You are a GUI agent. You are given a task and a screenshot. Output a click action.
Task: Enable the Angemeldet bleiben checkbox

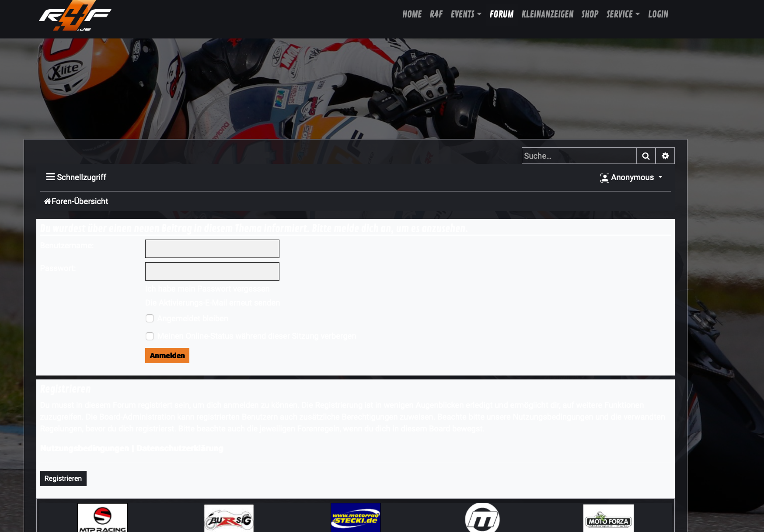coord(150,318)
